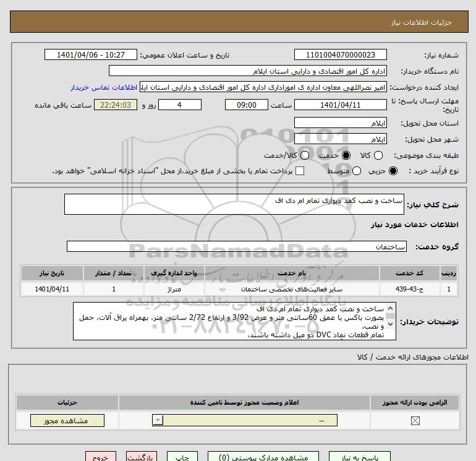
Task: Click the واحد اندازه گیری column header
Action: (x=174, y=273)
